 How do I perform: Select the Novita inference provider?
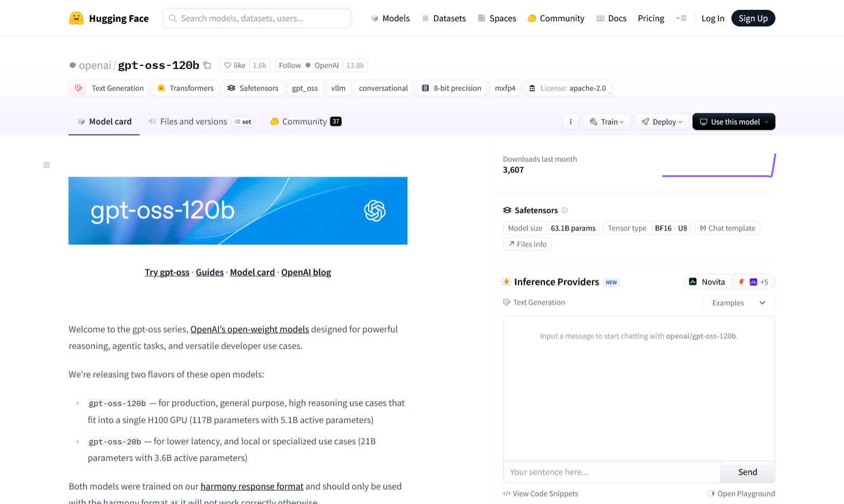707,282
